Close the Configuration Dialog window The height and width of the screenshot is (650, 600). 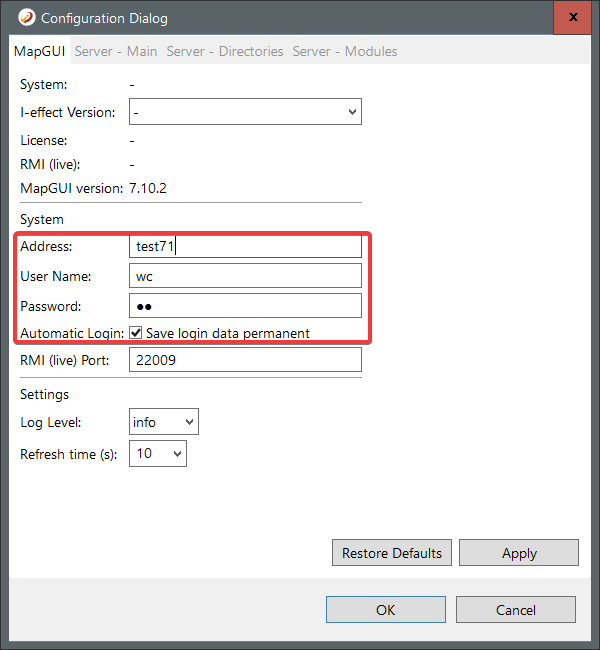click(x=571, y=18)
